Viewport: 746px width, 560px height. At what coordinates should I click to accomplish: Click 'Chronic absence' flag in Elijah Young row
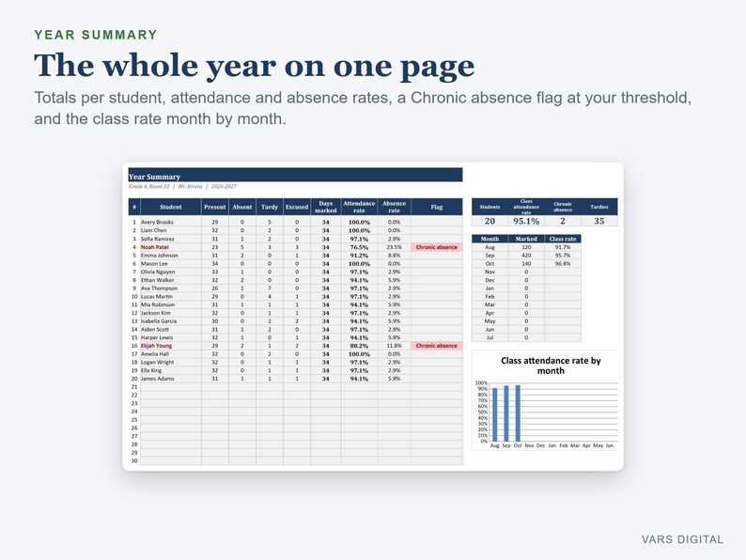point(437,346)
